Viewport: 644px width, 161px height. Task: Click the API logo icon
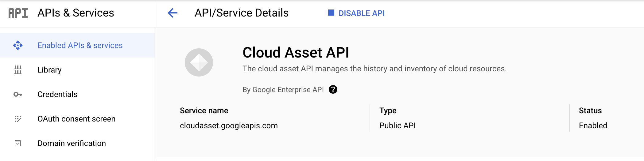tap(18, 13)
